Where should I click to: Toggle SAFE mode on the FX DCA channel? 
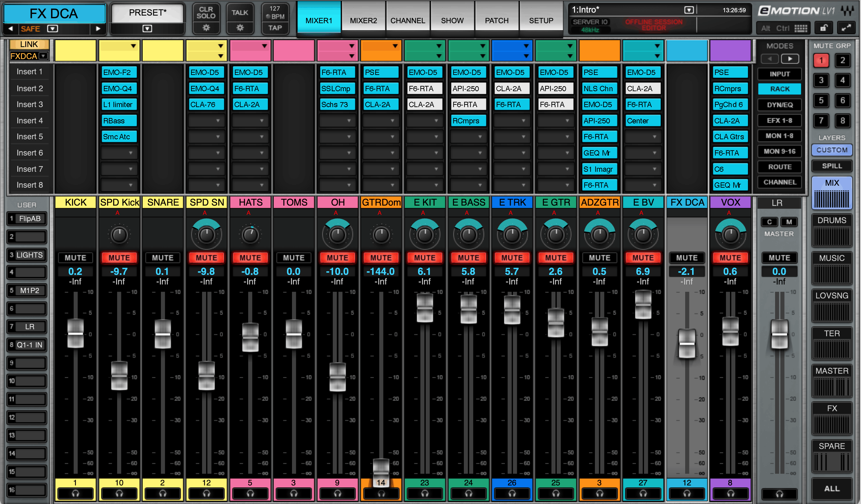tap(30, 29)
